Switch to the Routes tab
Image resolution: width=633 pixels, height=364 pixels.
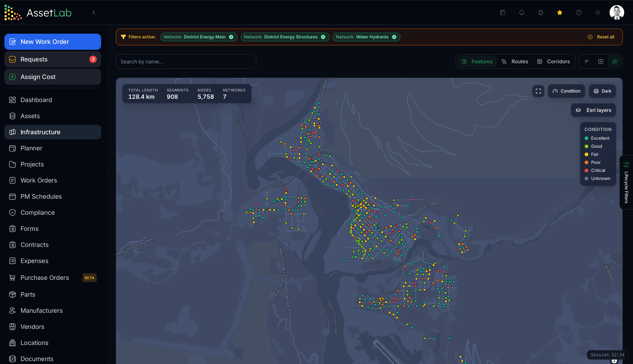[515, 61]
